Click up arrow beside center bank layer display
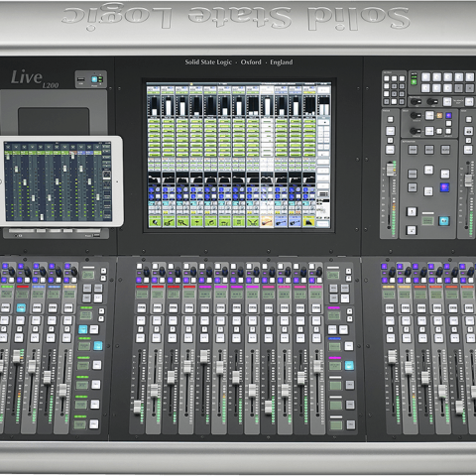This screenshot has width=476, height=476. click(348, 271)
